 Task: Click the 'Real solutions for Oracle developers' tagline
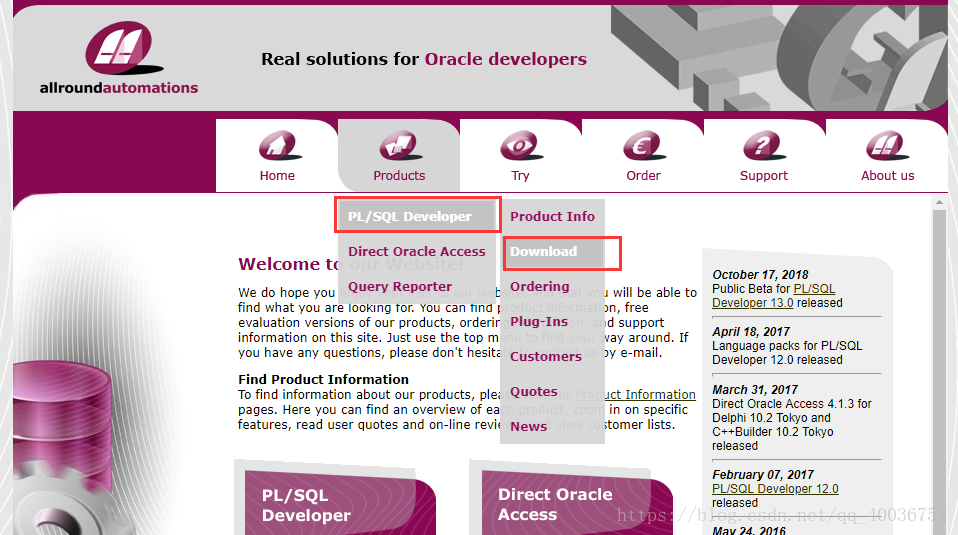pos(423,59)
